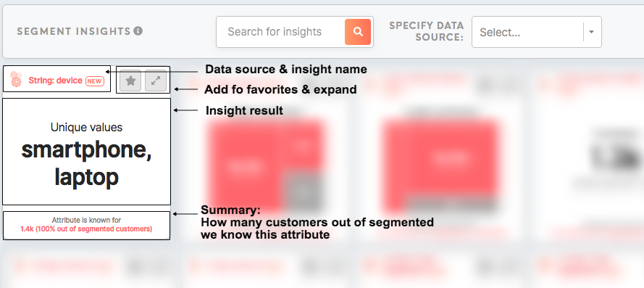Click the NEW badge on device insight
The height and width of the screenshot is (288, 644).
click(94, 81)
